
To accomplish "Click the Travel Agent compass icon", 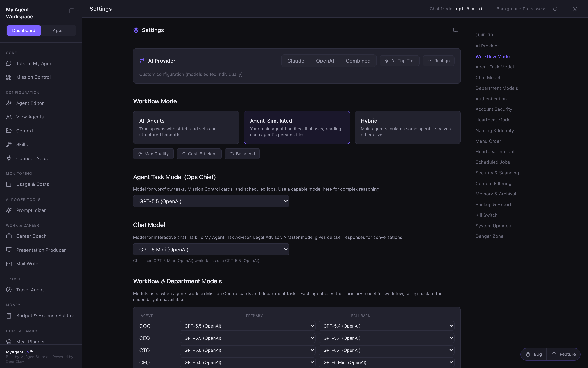I will (x=9, y=290).
